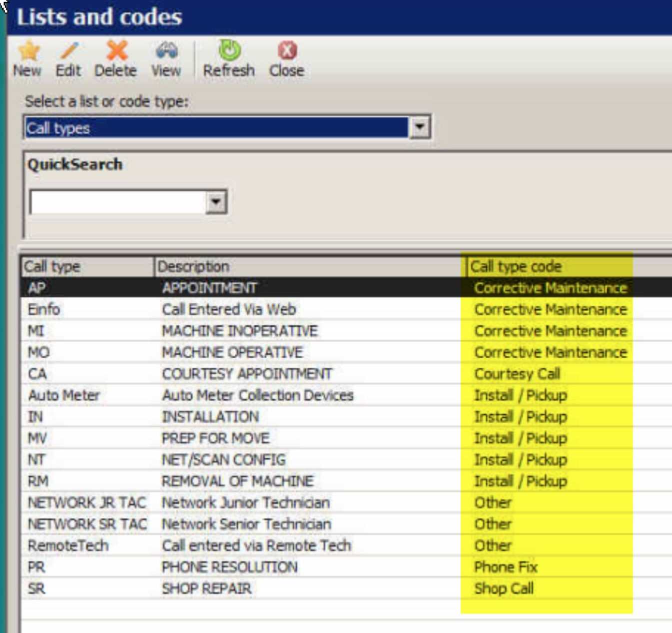Select the NETWORK JR TAC cell
The image size is (672, 633).
tap(87, 503)
